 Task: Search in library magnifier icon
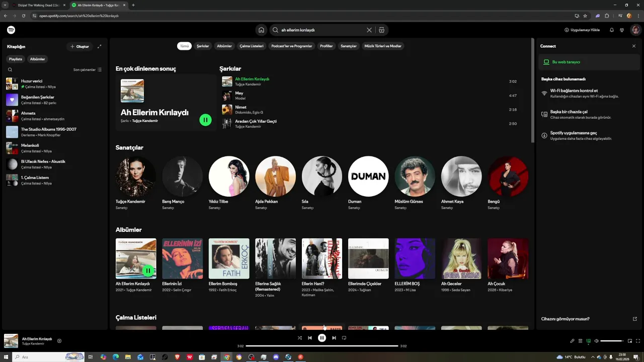[x=10, y=69]
